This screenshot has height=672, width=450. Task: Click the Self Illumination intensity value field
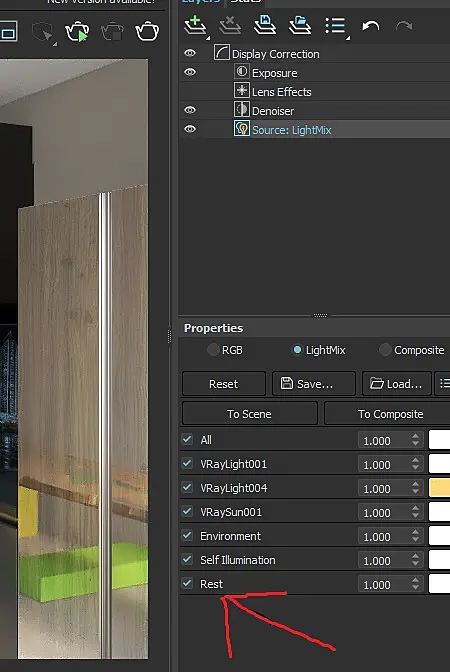tap(384, 560)
